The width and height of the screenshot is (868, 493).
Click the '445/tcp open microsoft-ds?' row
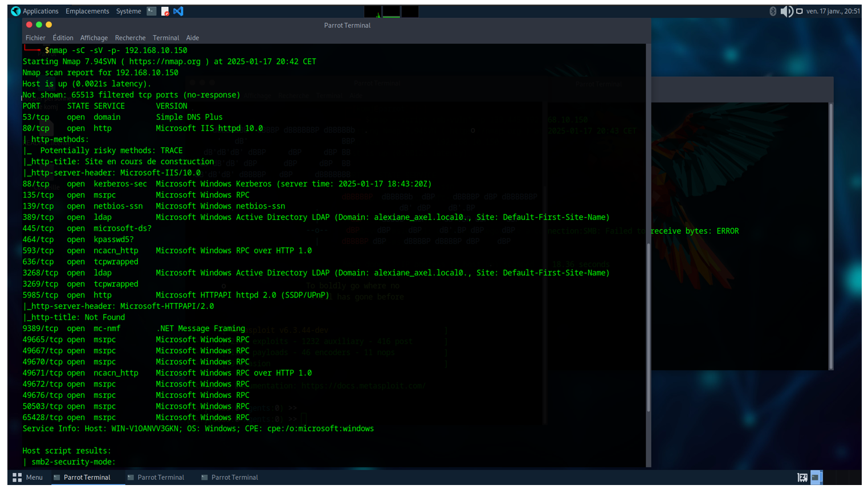(87, 228)
